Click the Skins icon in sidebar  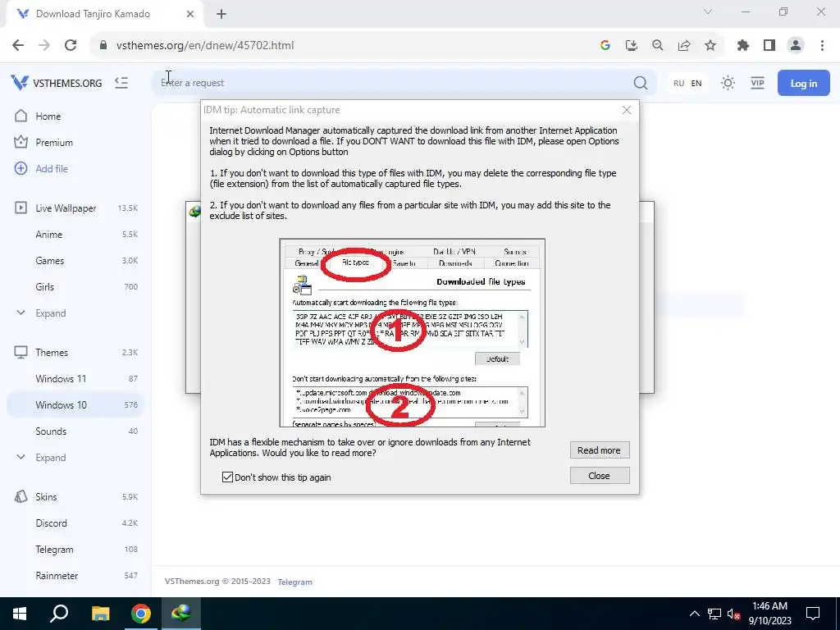pyautogui.click(x=21, y=496)
